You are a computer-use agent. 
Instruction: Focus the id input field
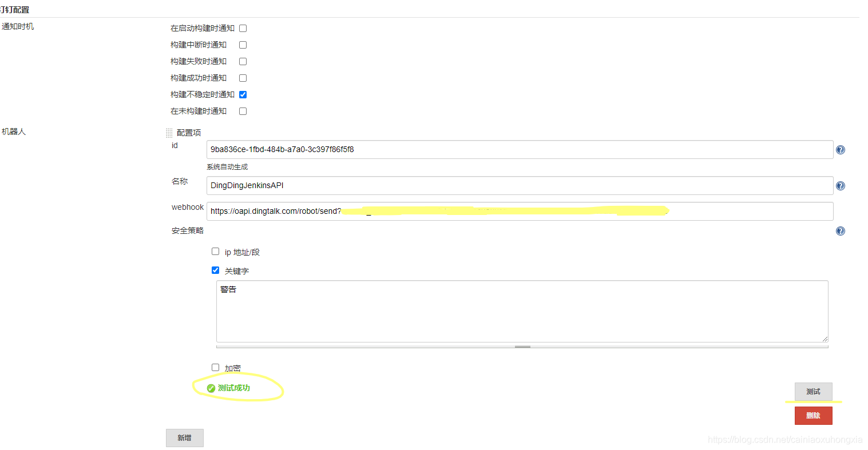click(520, 149)
